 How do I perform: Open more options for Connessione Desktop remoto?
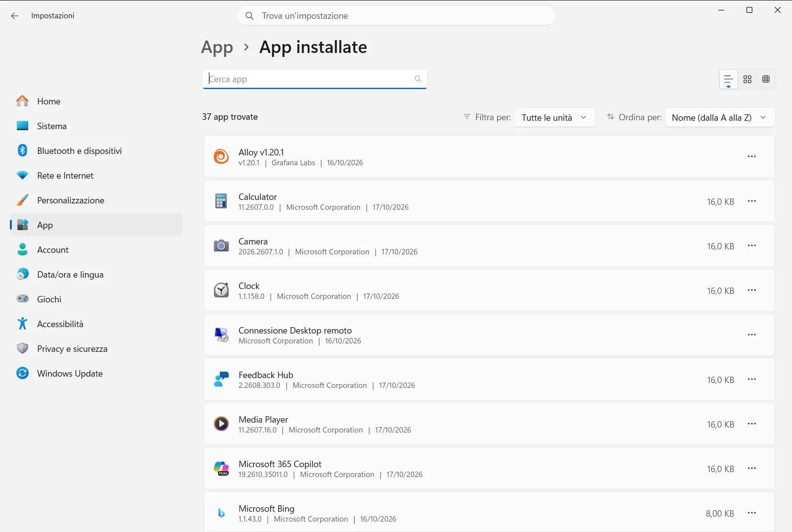[752, 335]
